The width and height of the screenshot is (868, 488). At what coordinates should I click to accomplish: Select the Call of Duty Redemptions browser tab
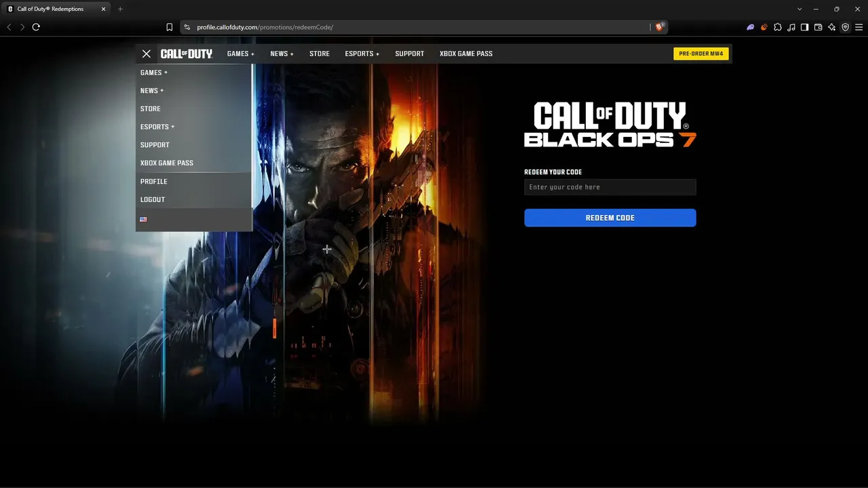pyautogui.click(x=57, y=9)
